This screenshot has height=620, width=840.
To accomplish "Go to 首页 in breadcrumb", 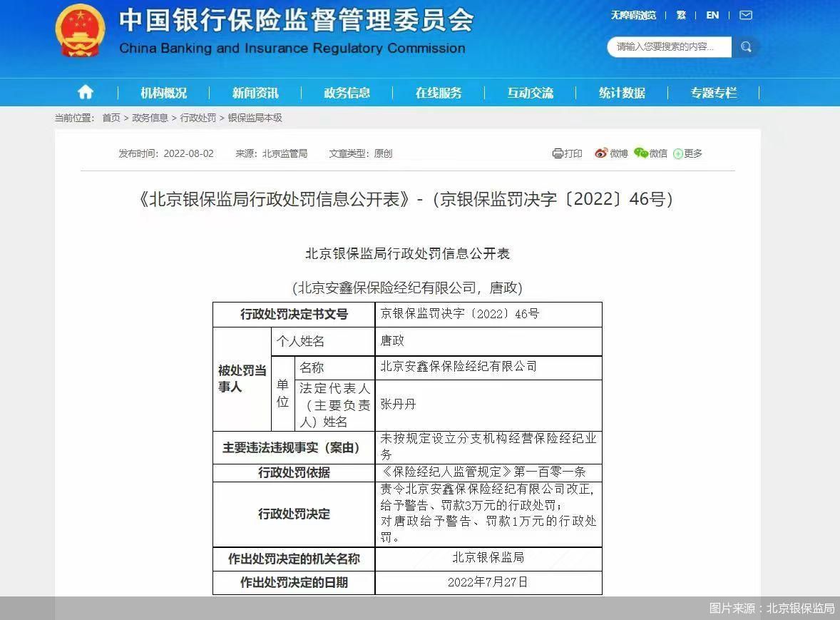I will click(x=111, y=117).
